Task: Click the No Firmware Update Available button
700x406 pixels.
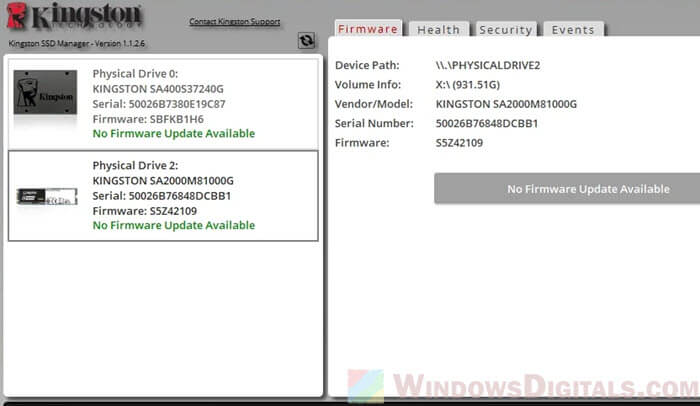Action: tap(567, 189)
